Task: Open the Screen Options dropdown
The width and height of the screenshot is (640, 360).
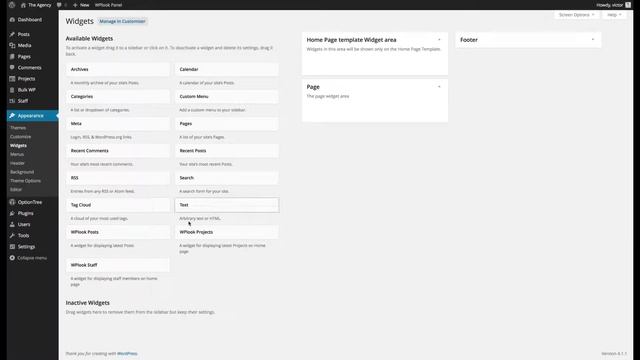Action: click(x=576, y=15)
